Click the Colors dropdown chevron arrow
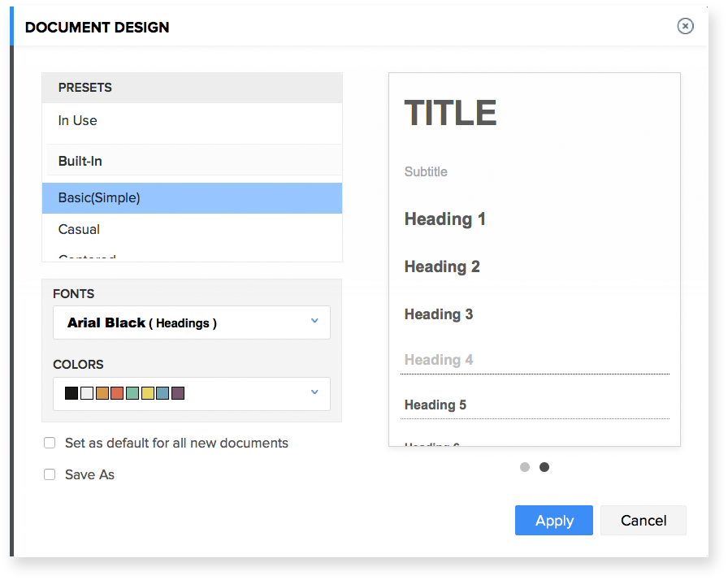Screen dimensions: 728x580 coord(314,393)
